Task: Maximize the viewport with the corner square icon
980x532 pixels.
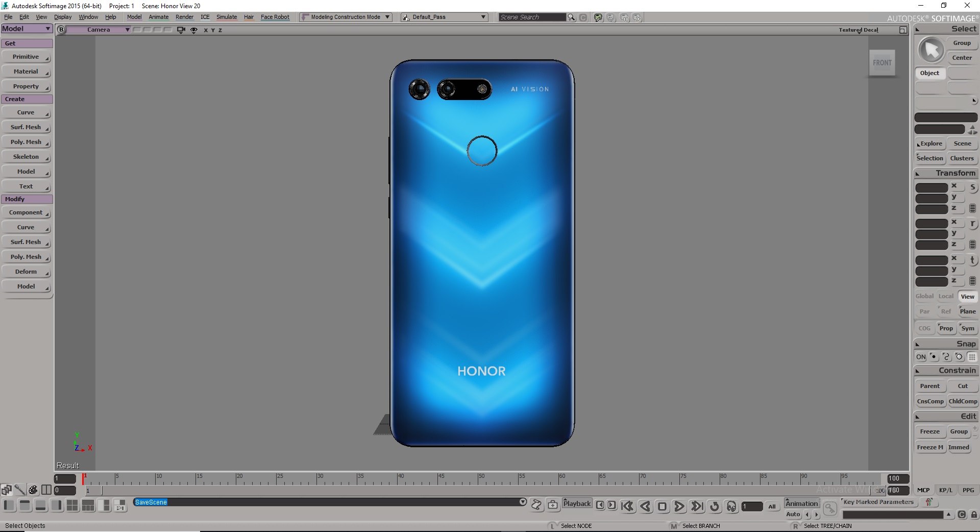Action: 903,30
